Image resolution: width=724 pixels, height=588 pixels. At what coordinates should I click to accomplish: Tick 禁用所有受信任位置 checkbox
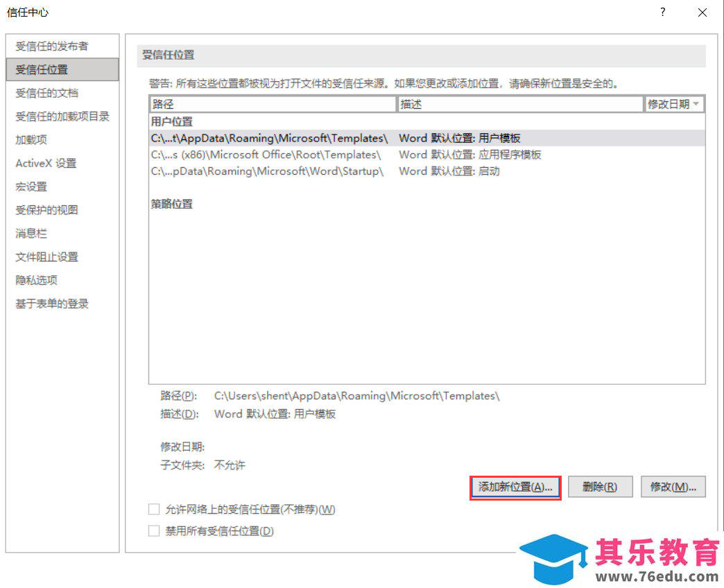(x=154, y=530)
